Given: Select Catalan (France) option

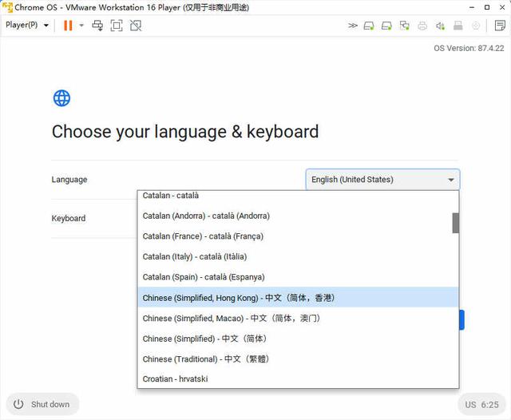Looking at the screenshot, I should click(x=298, y=236).
